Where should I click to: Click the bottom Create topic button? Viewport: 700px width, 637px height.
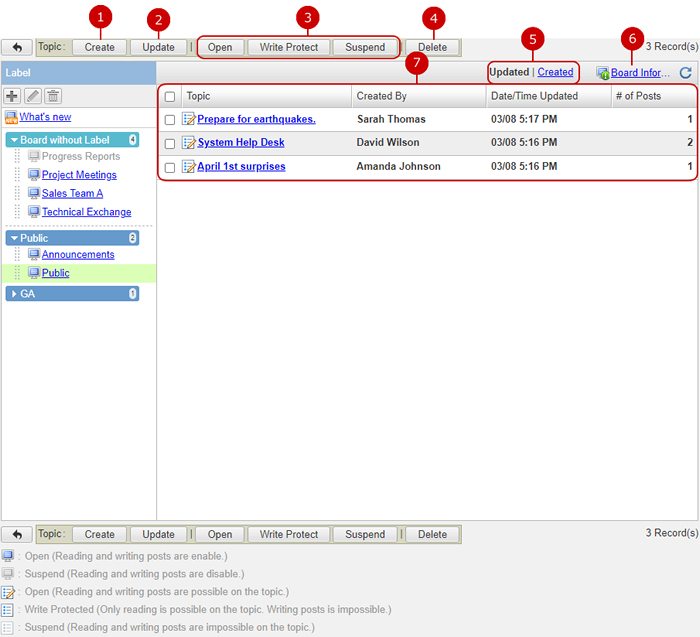coord(100,534)
